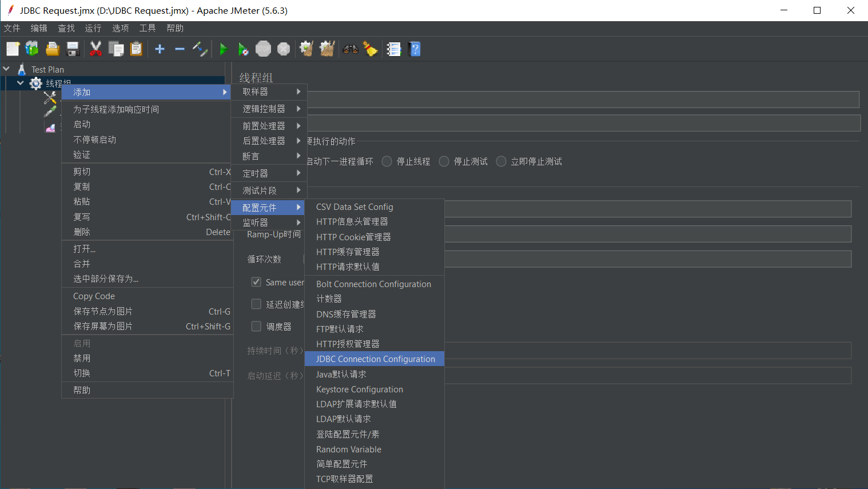This screenshot has width=868, height=489.
Task: Start the test with green play icon
Action: point(224,49)
